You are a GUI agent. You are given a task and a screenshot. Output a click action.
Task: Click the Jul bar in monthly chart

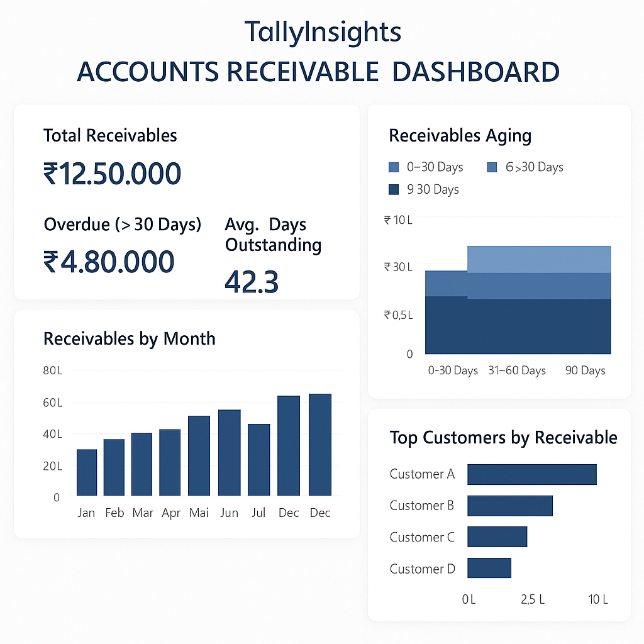(258, 460)
